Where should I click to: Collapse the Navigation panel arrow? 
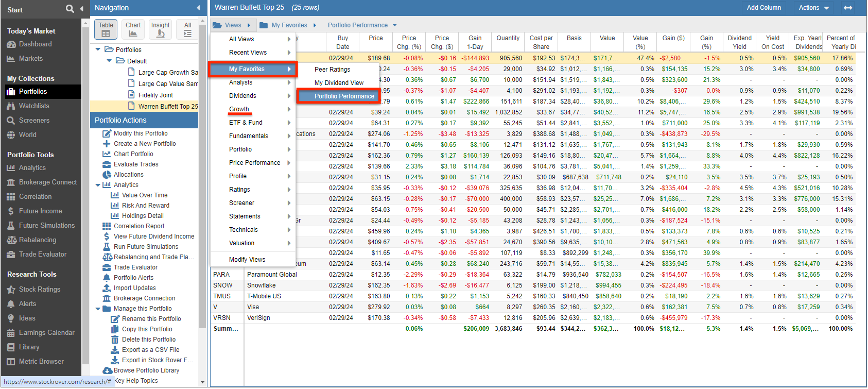click(x=199, y=8)
